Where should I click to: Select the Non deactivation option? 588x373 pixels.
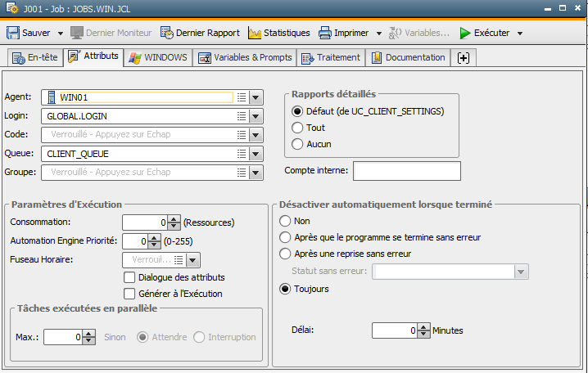point(285,221)
